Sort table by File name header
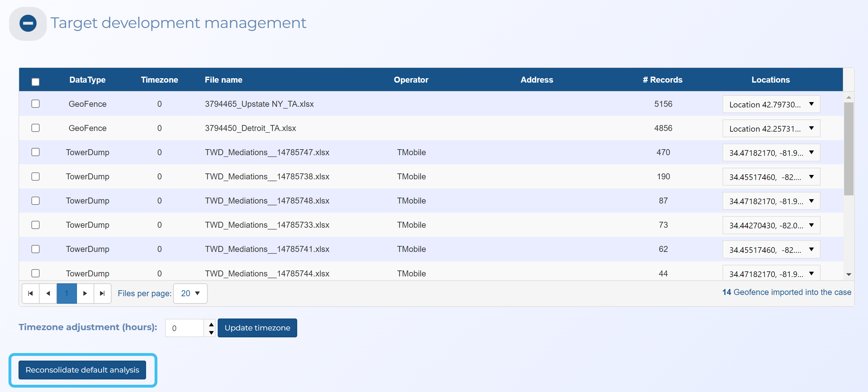Image resolution: width=868 pixels, height=392 pixels. (x=223, y=80)
